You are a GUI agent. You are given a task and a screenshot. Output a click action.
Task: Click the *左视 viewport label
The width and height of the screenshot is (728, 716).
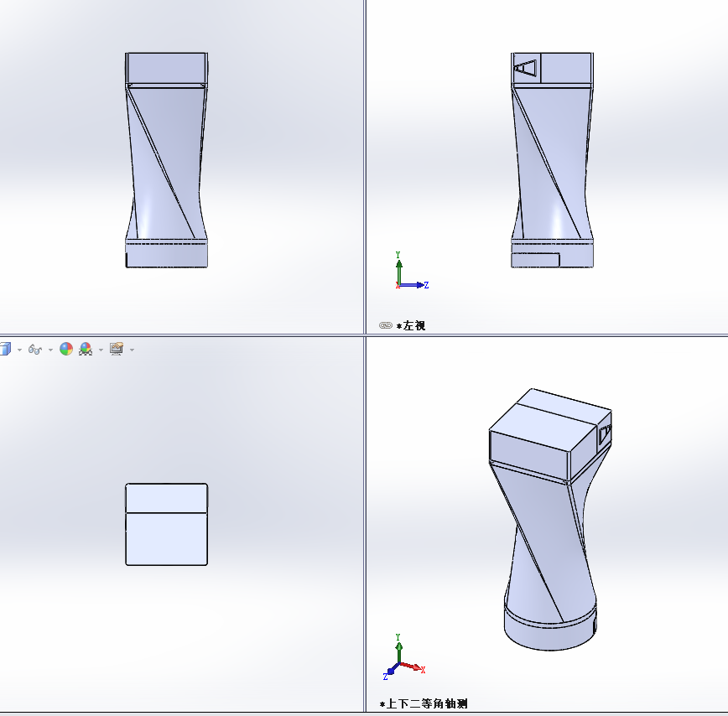411,326
